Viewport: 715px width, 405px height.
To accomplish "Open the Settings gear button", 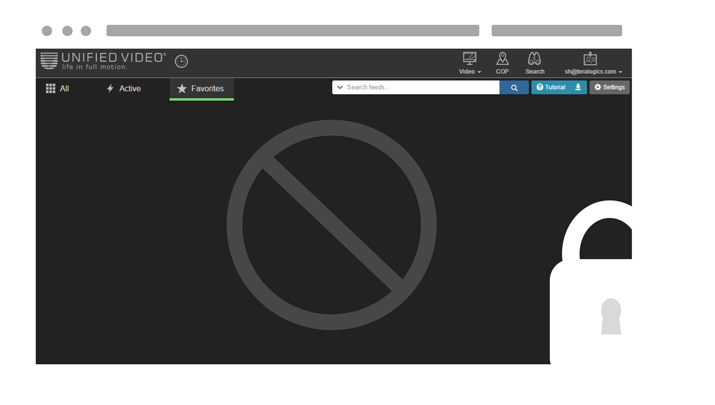I will pyautogui.click(x=609, y=87).
